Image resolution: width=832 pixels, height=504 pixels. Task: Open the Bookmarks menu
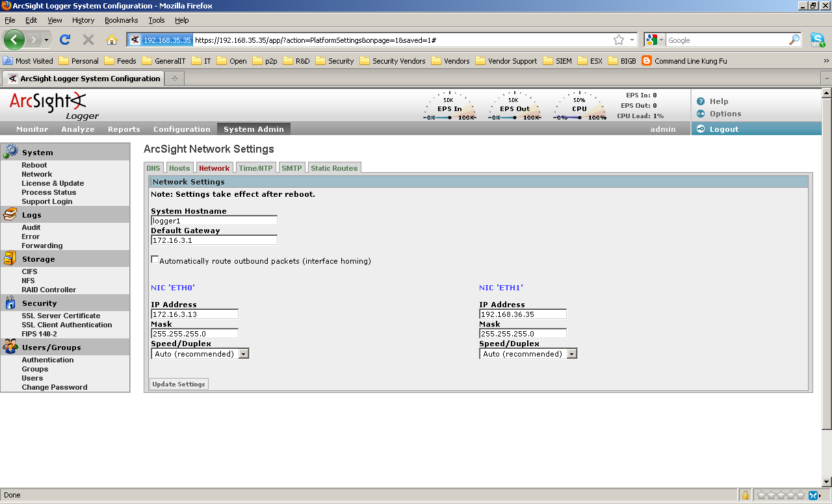coord(122,20)
